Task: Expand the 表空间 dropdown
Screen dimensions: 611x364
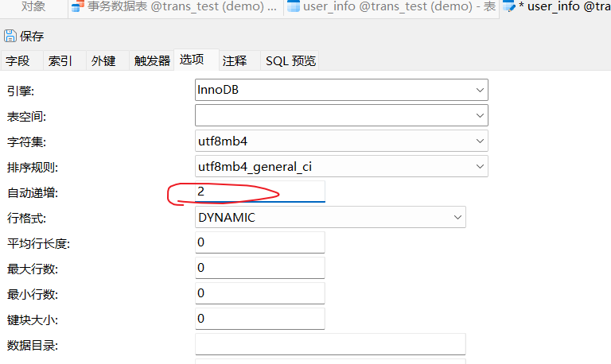Action: tap(480, 116)
